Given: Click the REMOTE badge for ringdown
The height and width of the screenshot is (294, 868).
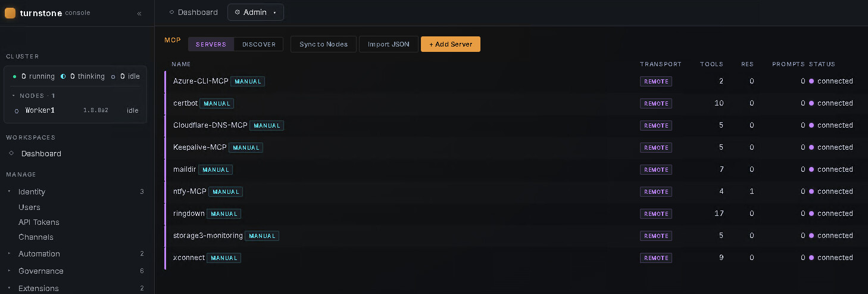Looking at the screenshot, I should (x=656, y=213).
